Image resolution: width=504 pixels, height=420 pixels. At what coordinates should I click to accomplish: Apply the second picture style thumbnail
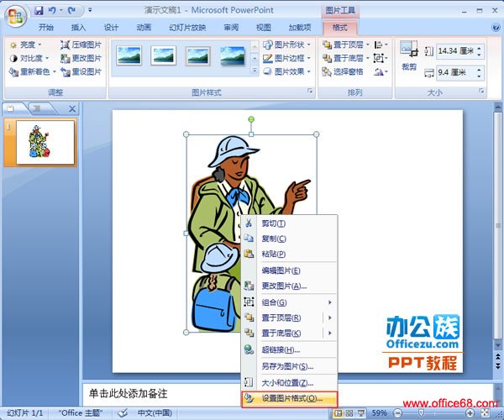click(163, 55)
